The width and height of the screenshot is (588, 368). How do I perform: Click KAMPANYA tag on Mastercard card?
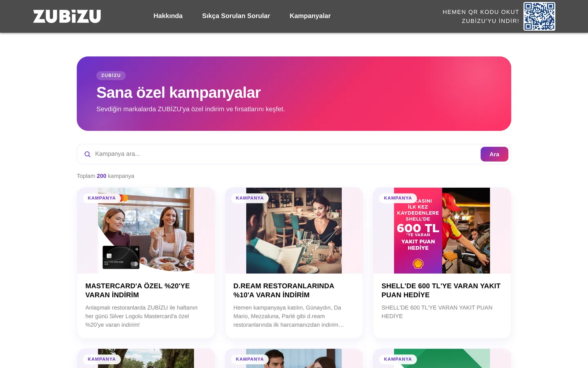102,198
